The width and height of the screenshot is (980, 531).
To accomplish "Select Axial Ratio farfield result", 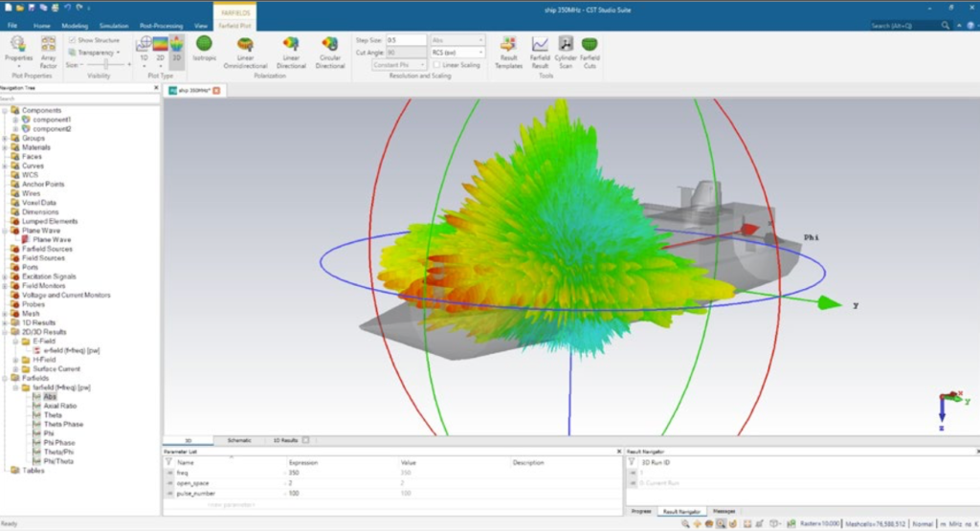I will coord(59,406).
